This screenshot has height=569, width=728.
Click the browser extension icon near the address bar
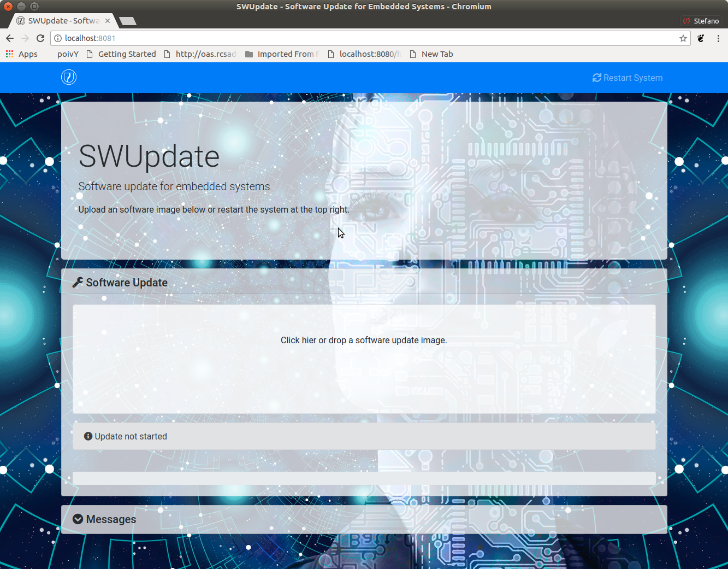coord(701,38)
